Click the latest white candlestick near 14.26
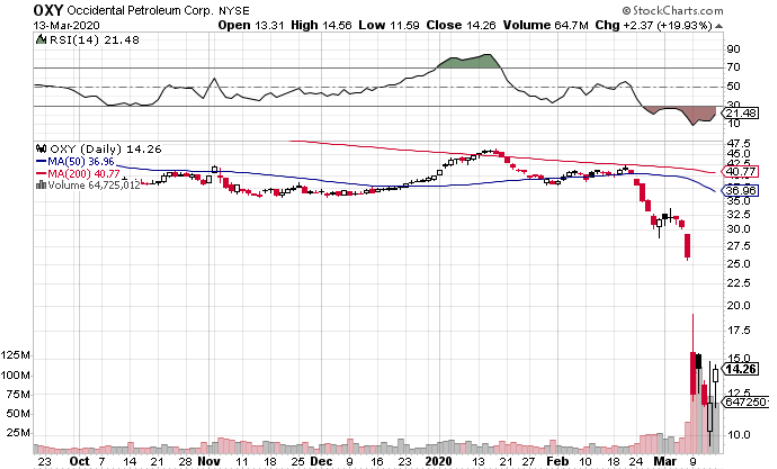777x469 pixels. (x=716, y=375)
